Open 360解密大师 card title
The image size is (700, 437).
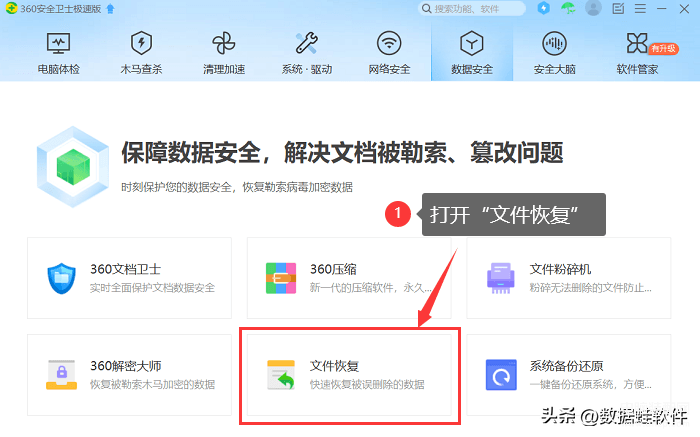point(125,366)
